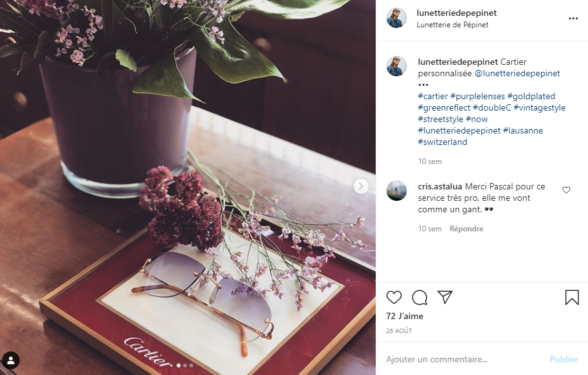This screenshot has width=588, height=375.
Task: Select the second carousel dot indicator
Action: tap(185, 365)
